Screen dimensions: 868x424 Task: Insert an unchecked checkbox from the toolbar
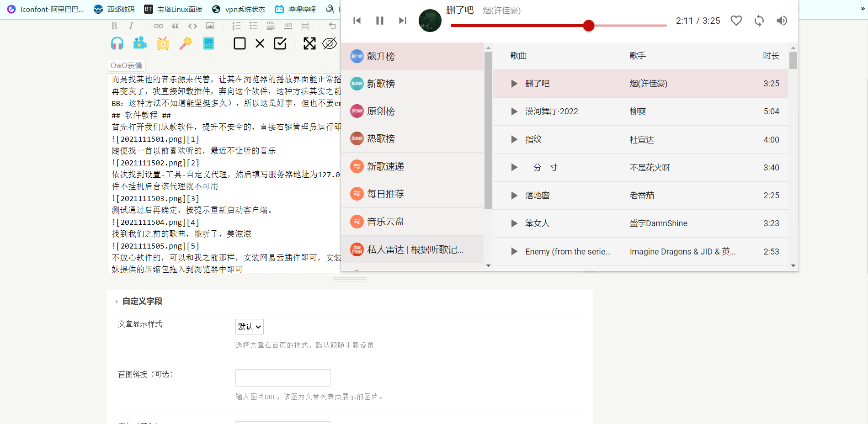pos(240,43)
